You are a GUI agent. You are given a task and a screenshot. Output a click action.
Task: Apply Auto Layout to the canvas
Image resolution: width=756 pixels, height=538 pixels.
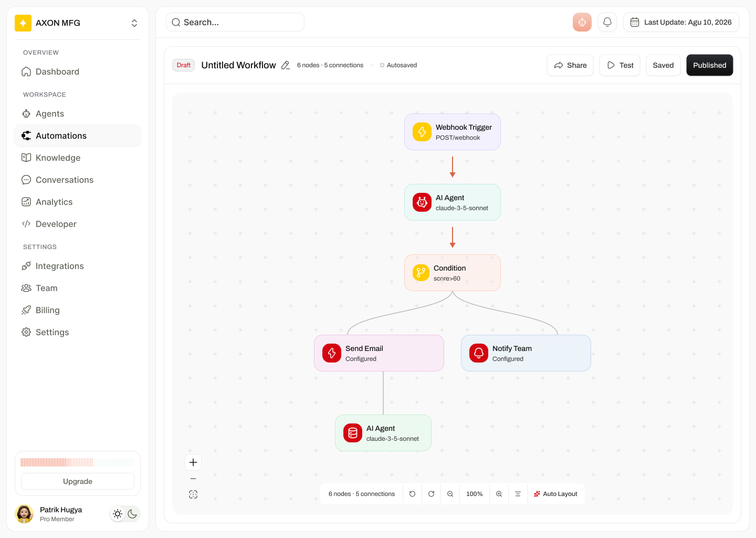point(555,494)
